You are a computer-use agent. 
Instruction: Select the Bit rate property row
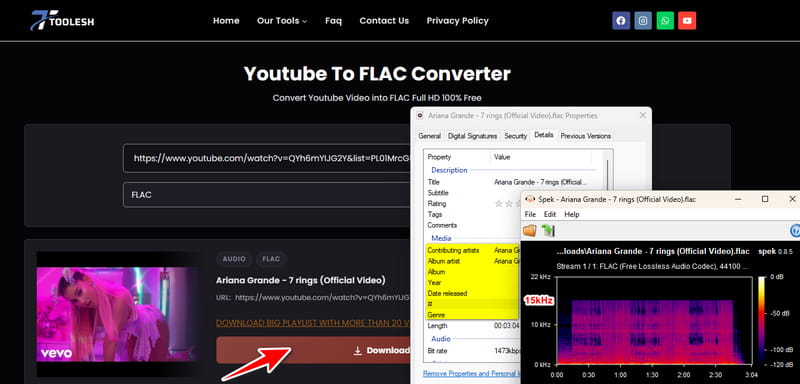472,351
